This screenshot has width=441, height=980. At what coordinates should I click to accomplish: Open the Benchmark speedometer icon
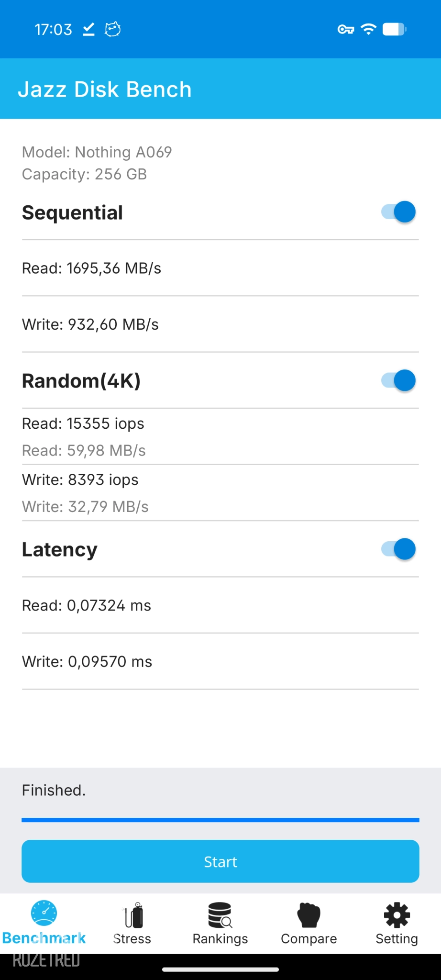pyautogui.click(x=44, y=913)
